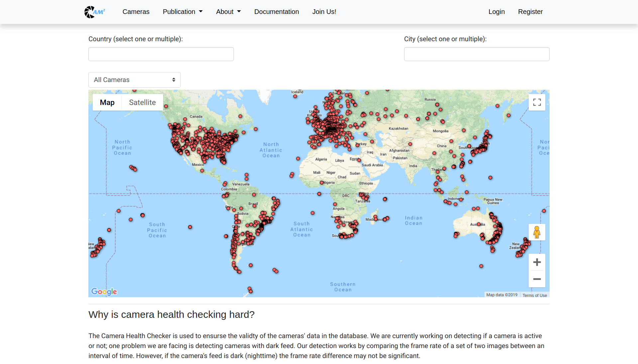Switch map to Satellite view
The height and width of the screenshot is (364, 638).
pyautogui.click(x=142, y=102)
